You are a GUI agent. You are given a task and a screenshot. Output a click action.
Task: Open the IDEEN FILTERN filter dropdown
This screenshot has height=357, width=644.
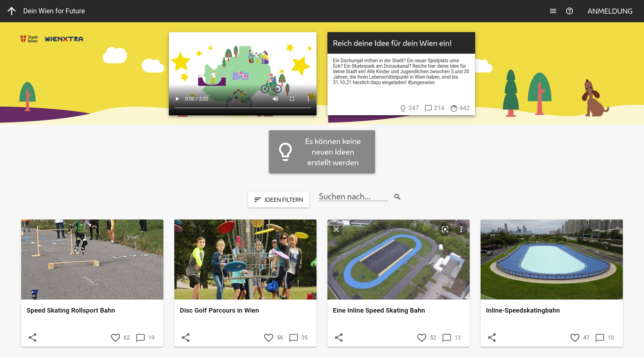[278, 200]
